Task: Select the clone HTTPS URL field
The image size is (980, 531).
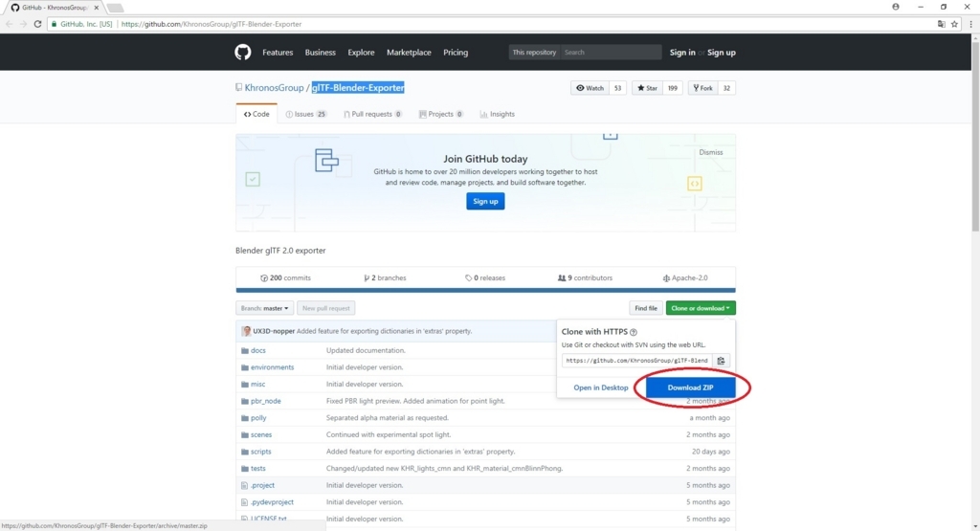Action: click(x=636, y=361)
